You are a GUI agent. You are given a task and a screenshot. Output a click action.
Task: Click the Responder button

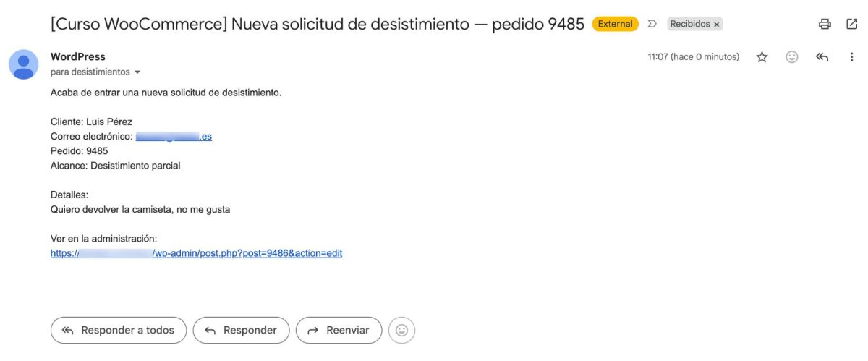(x=241, y=330)
